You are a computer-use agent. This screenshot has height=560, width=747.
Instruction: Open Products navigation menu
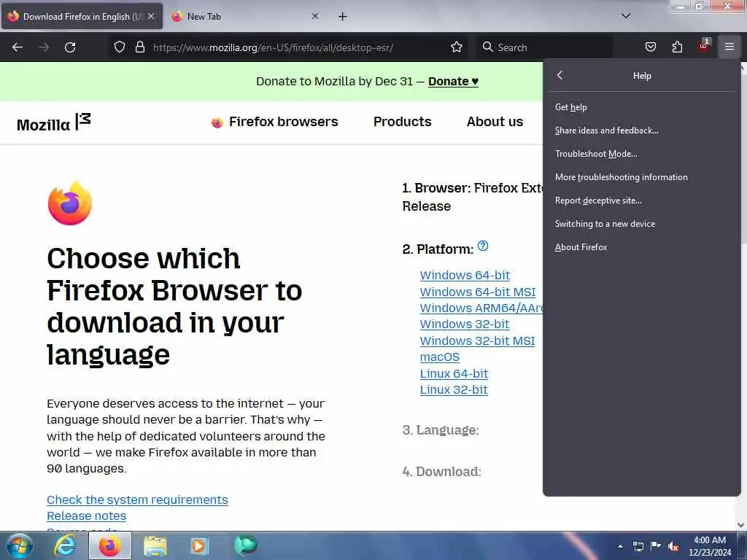coord(403,122)
